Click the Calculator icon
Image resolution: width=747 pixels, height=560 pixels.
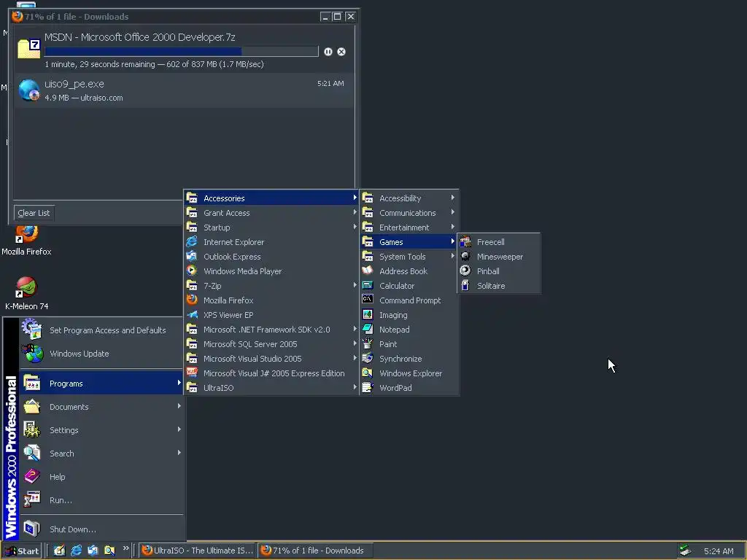click(368, 285)
